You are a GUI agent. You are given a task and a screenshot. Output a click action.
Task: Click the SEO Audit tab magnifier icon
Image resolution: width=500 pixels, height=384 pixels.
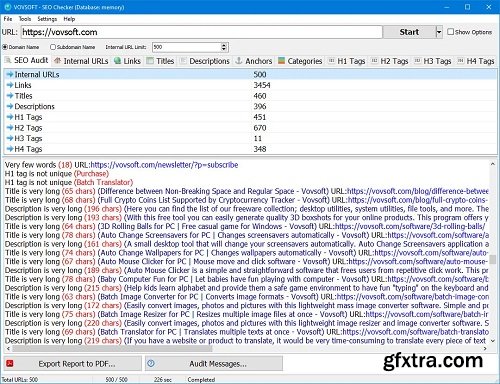(8, 60)
